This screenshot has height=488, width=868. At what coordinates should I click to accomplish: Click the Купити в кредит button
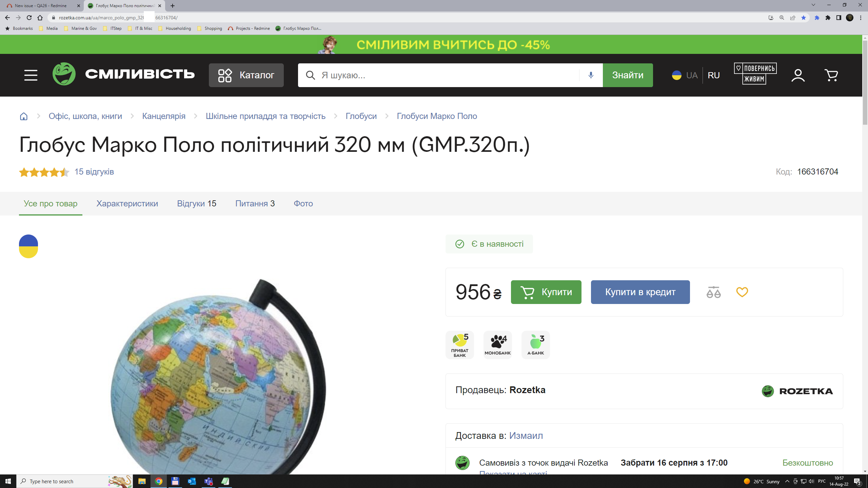(x=640, y=292)
